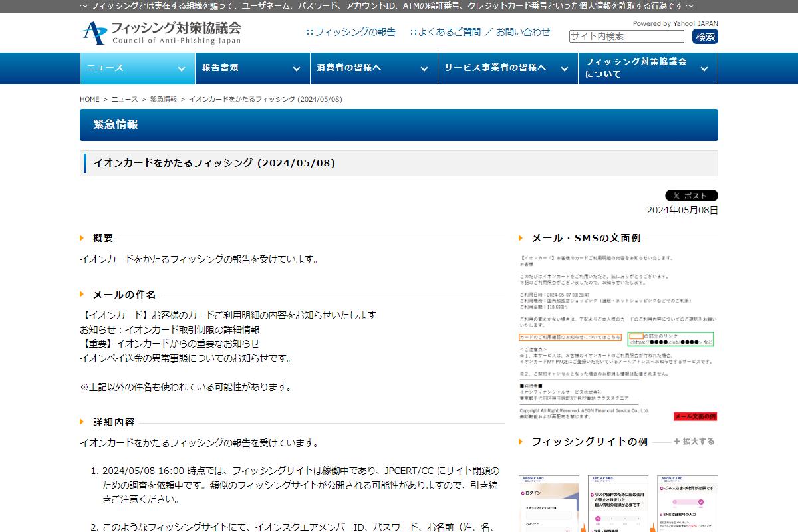Click subject line イオンペイ送金の異常事態についてのお知らせです。
The height and width of the screenshot is (532, 798).
[186, 358]
